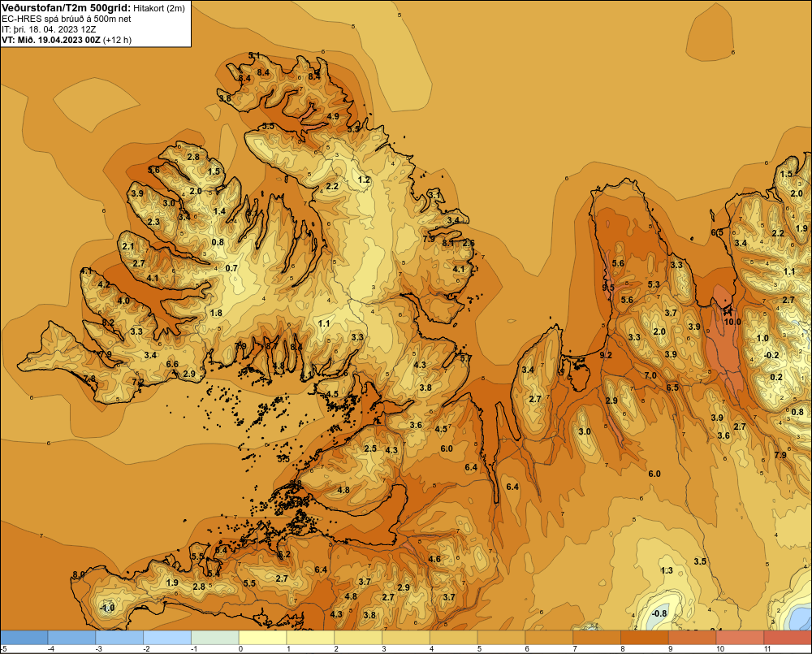812x654 pixels.
Task: Click the '5.1' temperature value on the map
Action: (x=254, y=55)
